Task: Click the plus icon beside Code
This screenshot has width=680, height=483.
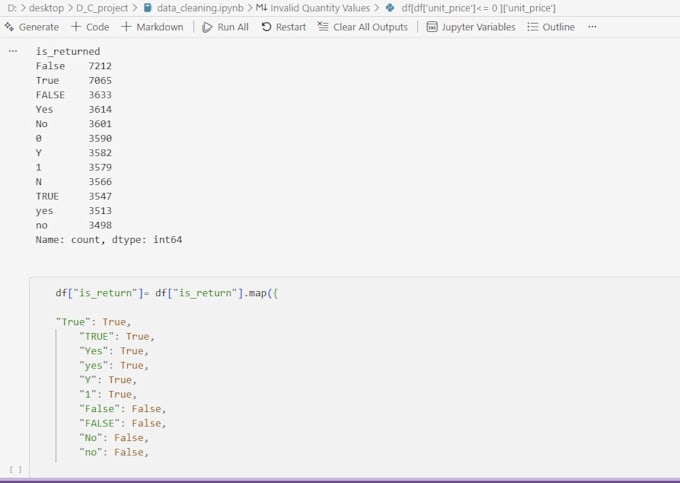Action: 76,27
